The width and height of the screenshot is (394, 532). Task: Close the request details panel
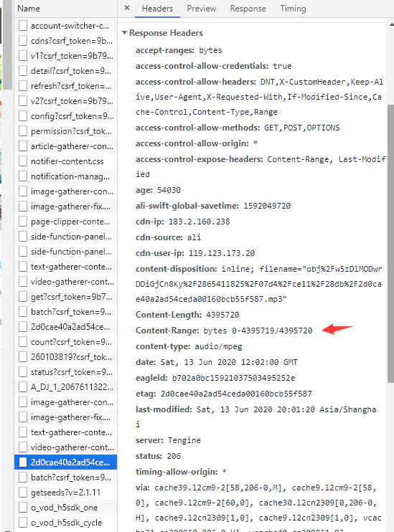(127, 8)
